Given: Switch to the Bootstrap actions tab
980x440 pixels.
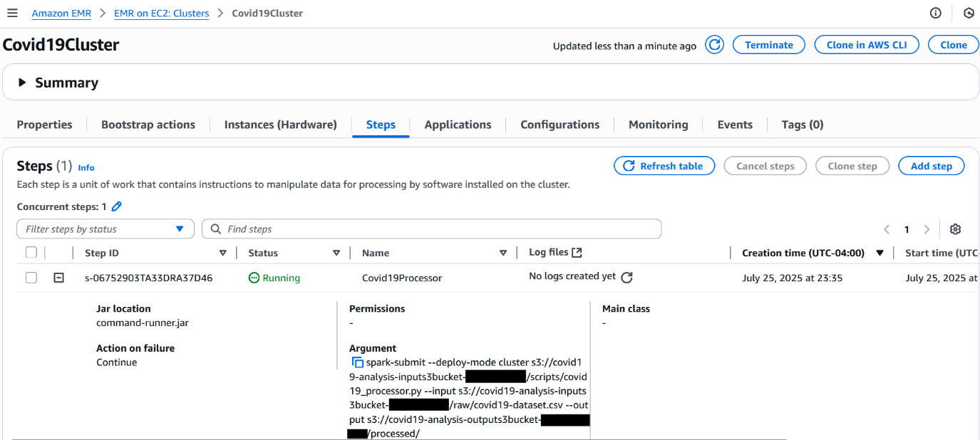Looking at the screenshot, I should [148, 125].
